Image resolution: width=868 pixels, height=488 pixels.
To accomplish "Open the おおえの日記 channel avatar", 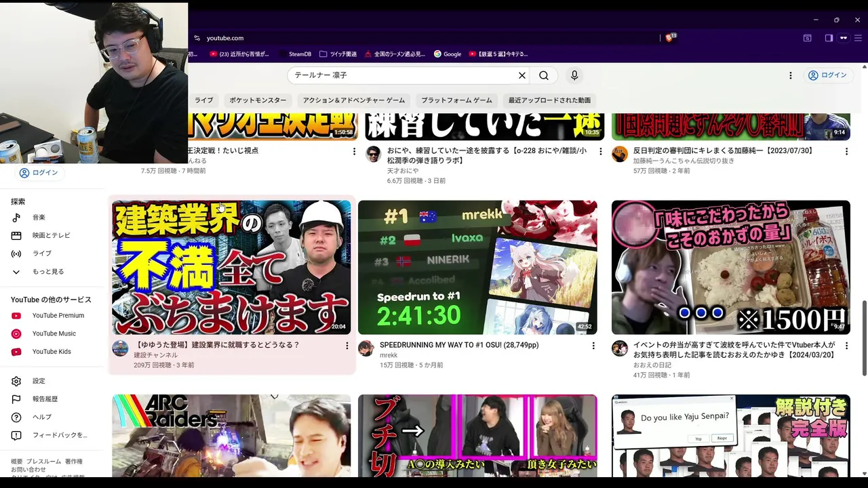I will pyautogui.click(x=620, y=348).
